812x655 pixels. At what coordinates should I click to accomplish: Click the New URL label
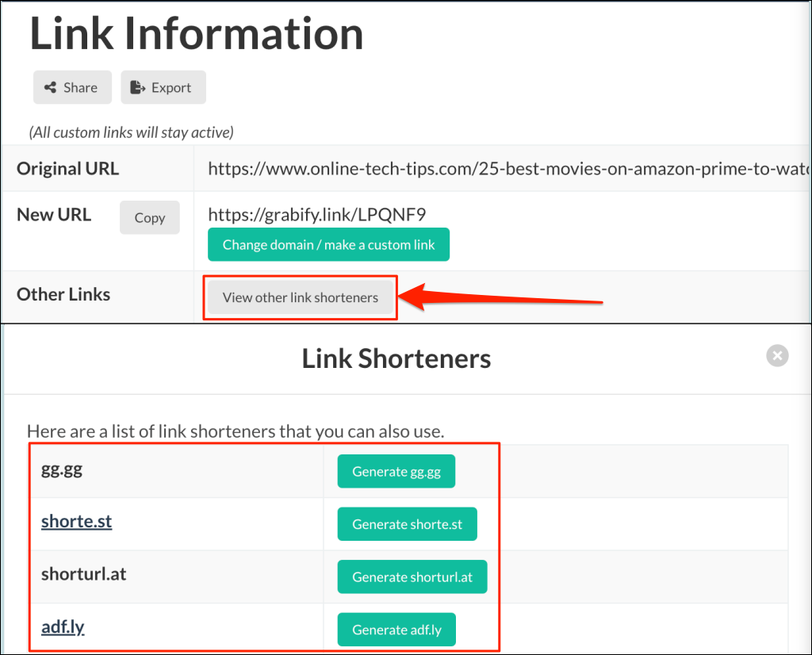[54, 214]
